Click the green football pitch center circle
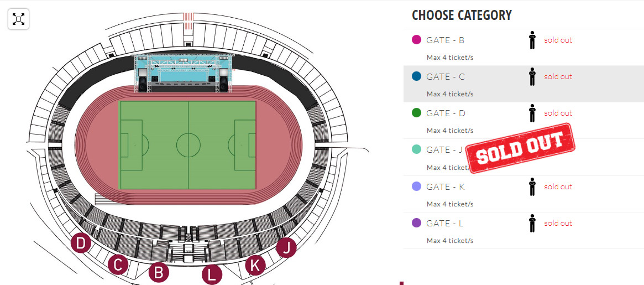The height and width of the screenshot is (285, 644). click(x=189, y=145)
